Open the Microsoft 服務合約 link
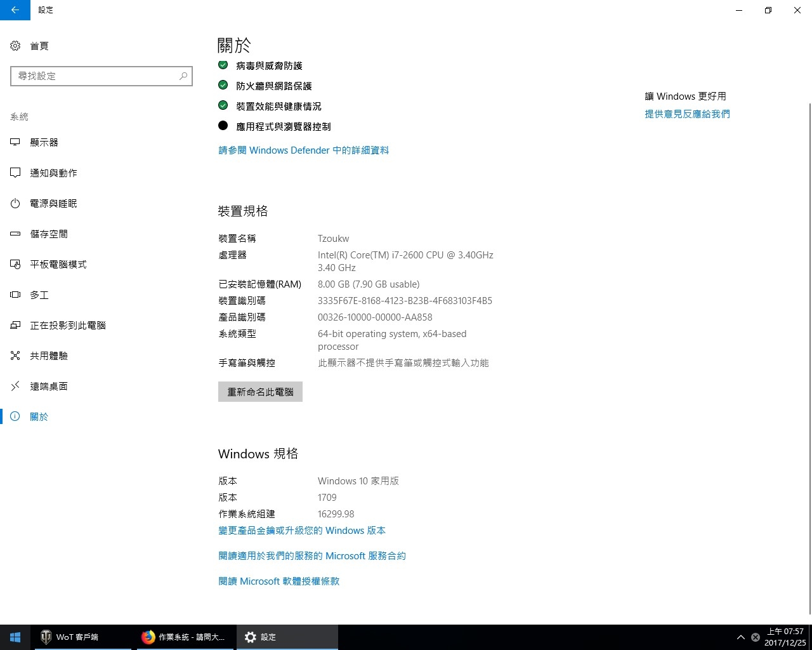Image resolution: width=812 pixels, height=650 pixels. pyautogui.click(x=312, y=556)
